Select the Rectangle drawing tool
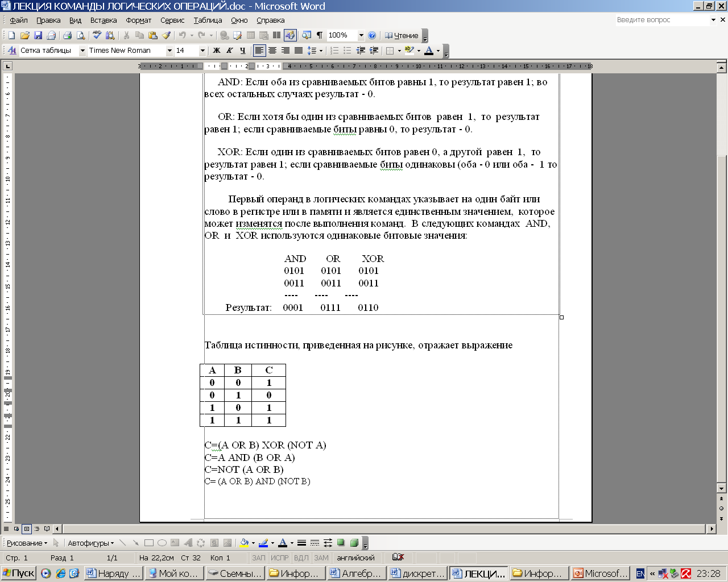Image resolution: width=728 pixels, height=582 pixels. [x=149, y=543]
